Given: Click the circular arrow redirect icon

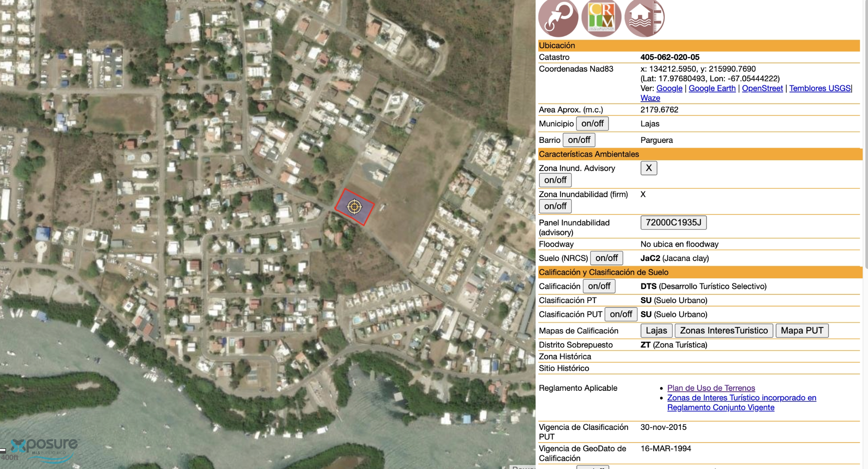Looking at the screenshot, I should click(x=558, y=17).
